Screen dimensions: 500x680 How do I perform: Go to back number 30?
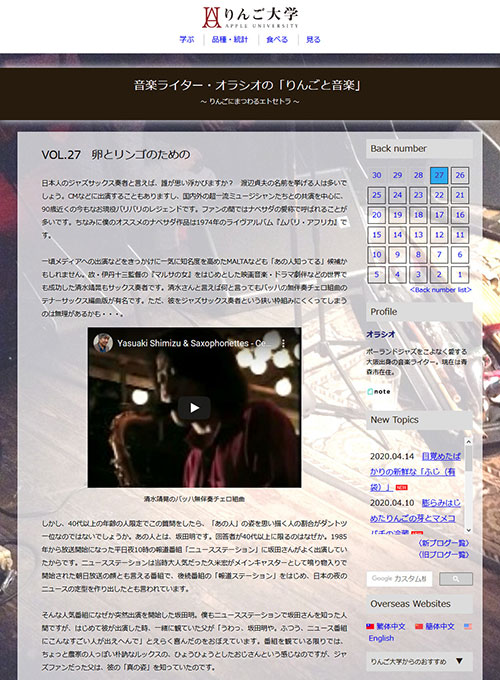[376, 175]
